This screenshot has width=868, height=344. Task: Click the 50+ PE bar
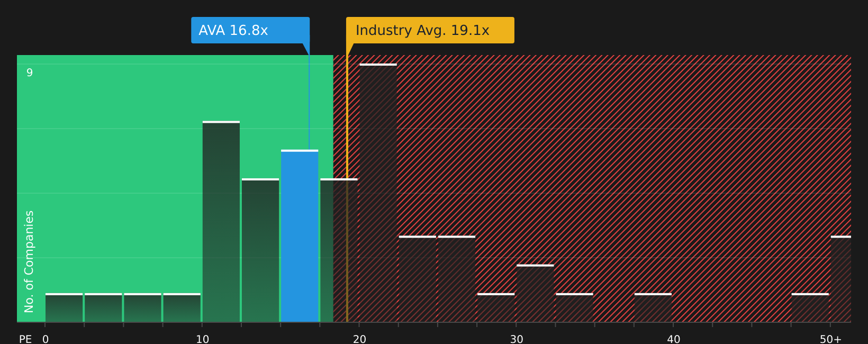[x=841, y=279]
